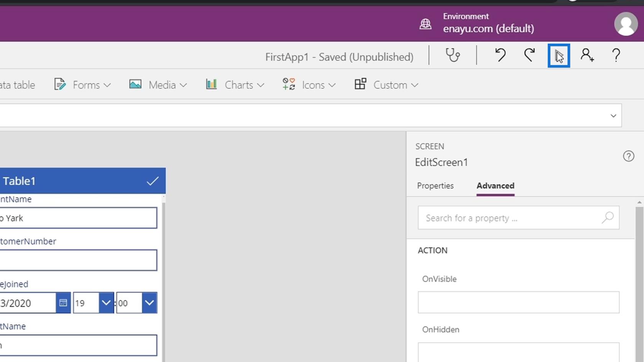This screenshot has width=644, height=362.
Task: Click the OnVisible formula input box
Action: click(x=518, y=302)
